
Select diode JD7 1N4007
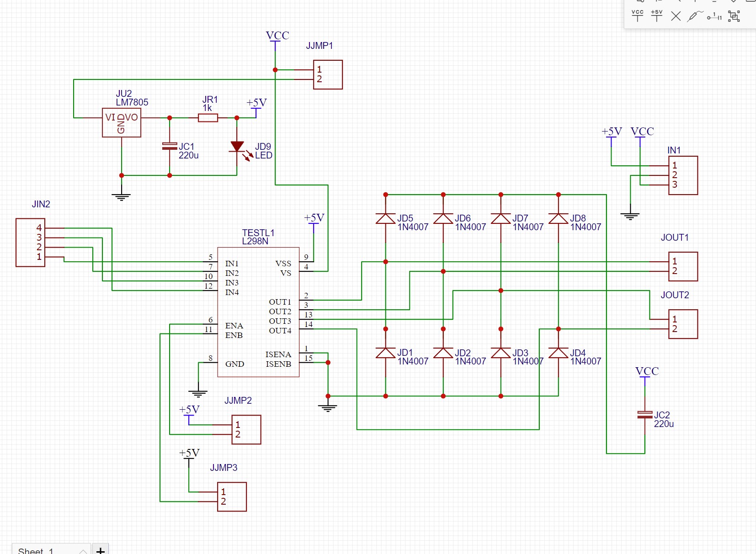click(x=501, y=219)
